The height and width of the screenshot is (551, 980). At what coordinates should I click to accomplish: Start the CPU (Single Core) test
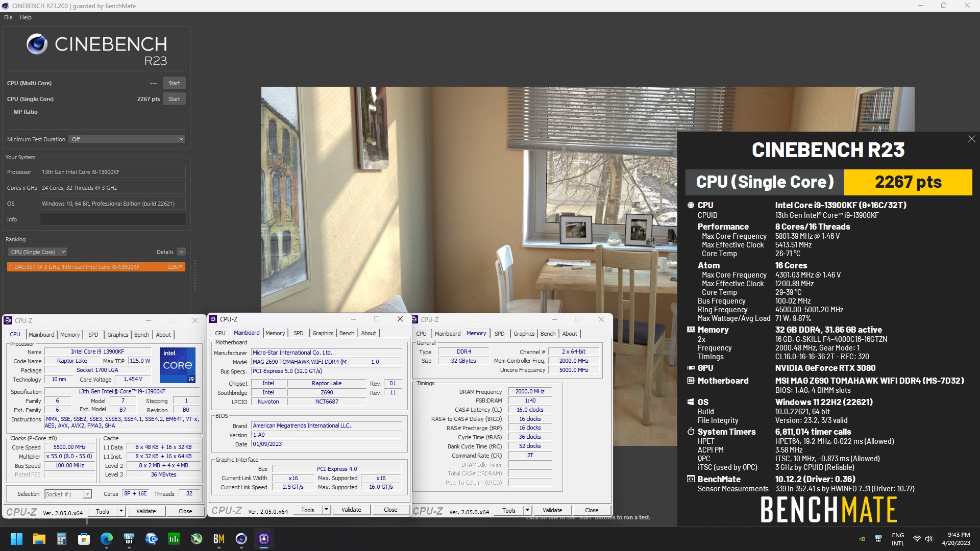pos(174,99)
